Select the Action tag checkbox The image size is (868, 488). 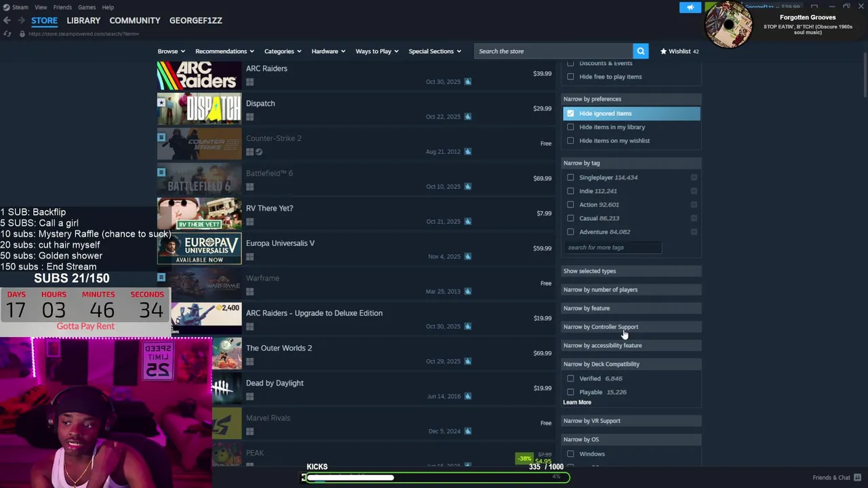coord(570,205)
